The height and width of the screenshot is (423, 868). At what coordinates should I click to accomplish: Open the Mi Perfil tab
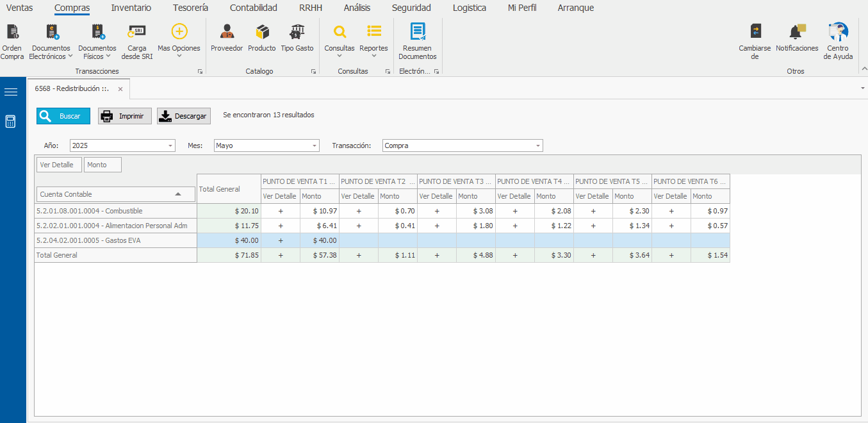522,8
